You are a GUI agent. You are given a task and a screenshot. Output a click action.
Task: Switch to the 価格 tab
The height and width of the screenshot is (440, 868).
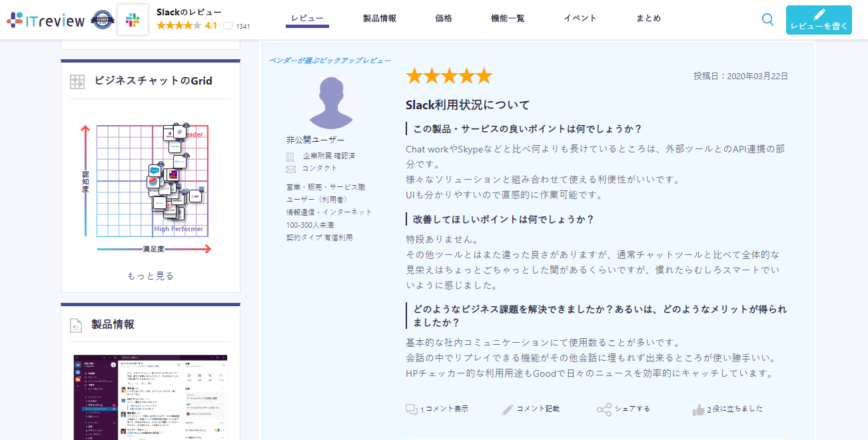click(443, 19)
